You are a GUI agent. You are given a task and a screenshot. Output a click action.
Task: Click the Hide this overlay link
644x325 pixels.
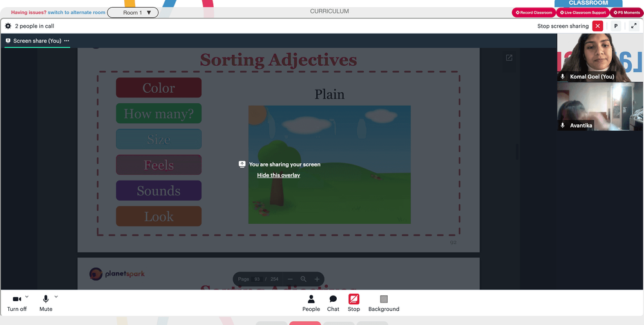pos(278,175)
